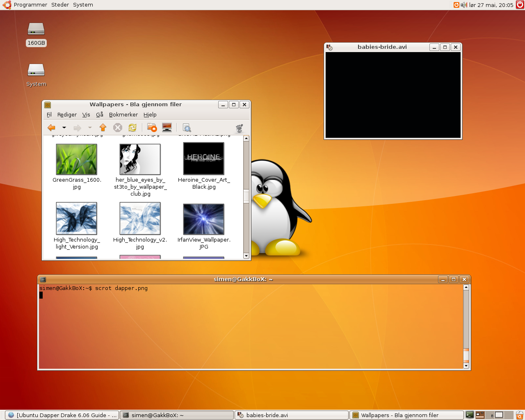The height and width of the screenshot is (420, 525).
Task: Open the Home folder icon
Action: point(152,128)
